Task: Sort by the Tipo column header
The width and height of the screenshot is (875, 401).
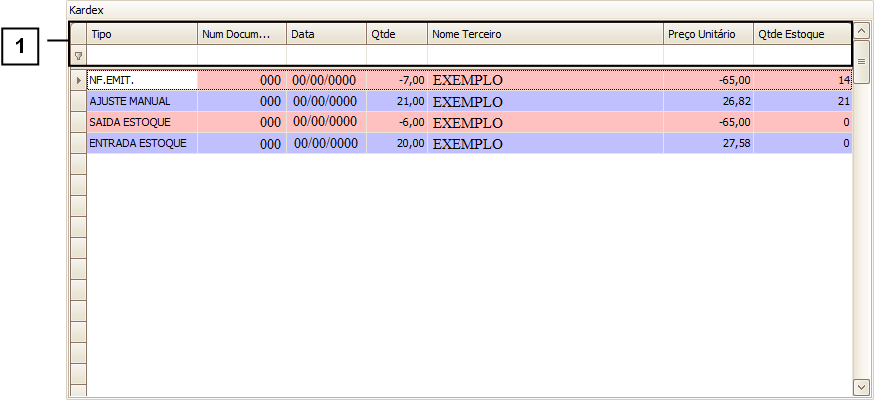Action: pyautogui.click(x=142, y=34)
